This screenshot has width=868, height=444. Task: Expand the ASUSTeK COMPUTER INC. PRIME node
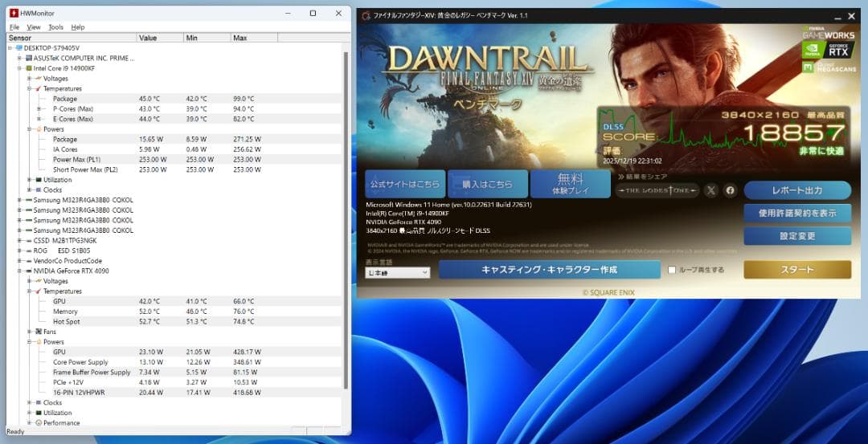pyautogui.click(x=20, y=58)
